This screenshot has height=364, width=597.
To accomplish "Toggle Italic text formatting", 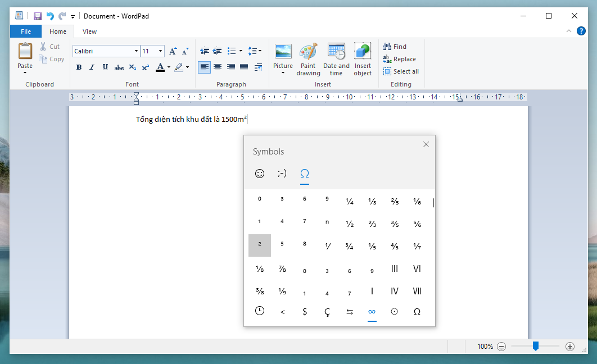I will [92, 67].
